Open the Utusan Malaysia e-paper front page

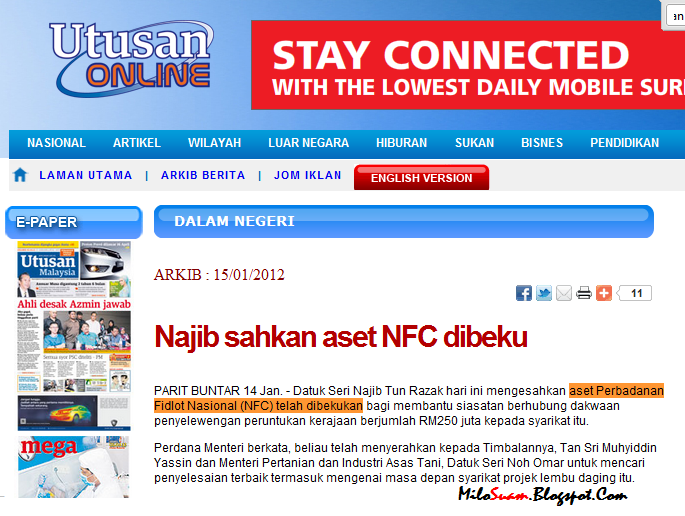click(74, 317)
